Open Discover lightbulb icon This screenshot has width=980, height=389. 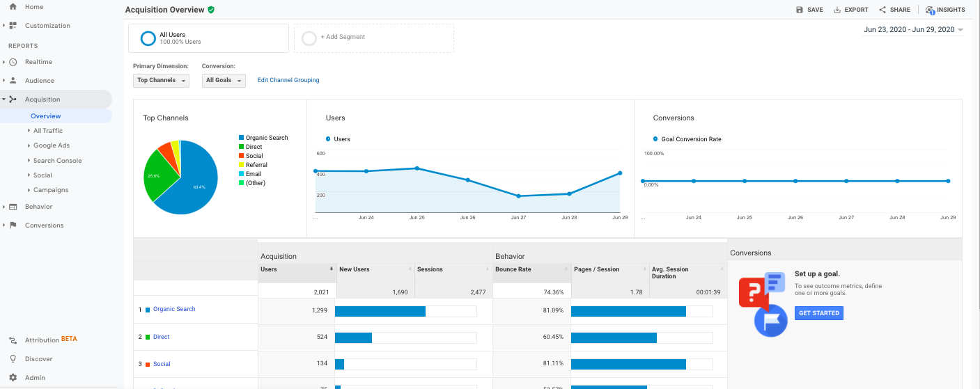pos(13,359)
